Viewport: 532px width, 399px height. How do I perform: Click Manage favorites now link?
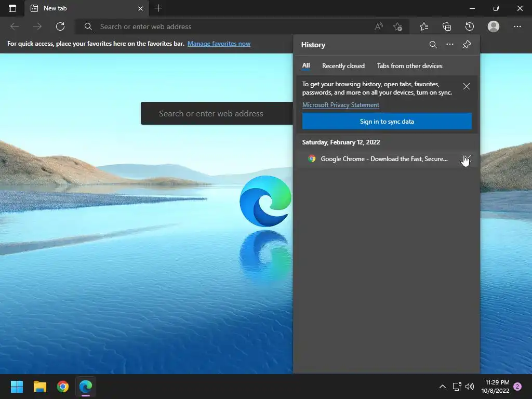pos(219,44)
